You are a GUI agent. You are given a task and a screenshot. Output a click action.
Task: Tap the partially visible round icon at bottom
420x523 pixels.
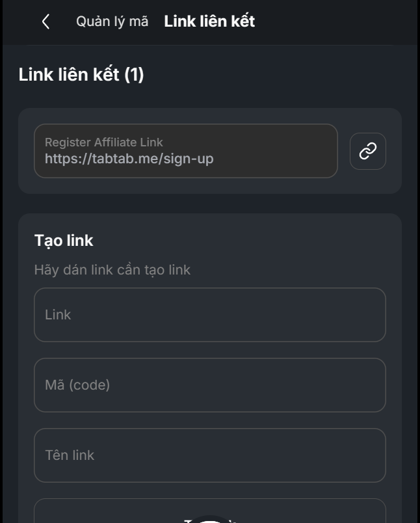click(x=209, y=518)
